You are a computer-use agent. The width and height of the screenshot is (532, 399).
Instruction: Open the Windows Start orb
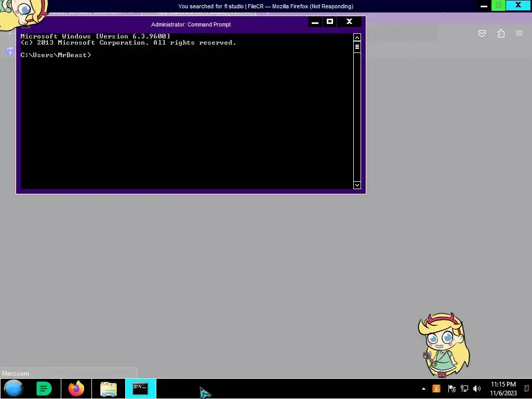coord(14,389)
